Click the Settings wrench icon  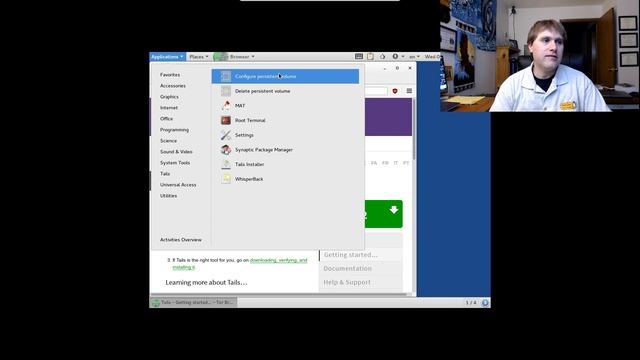click(x=226, y=135)
